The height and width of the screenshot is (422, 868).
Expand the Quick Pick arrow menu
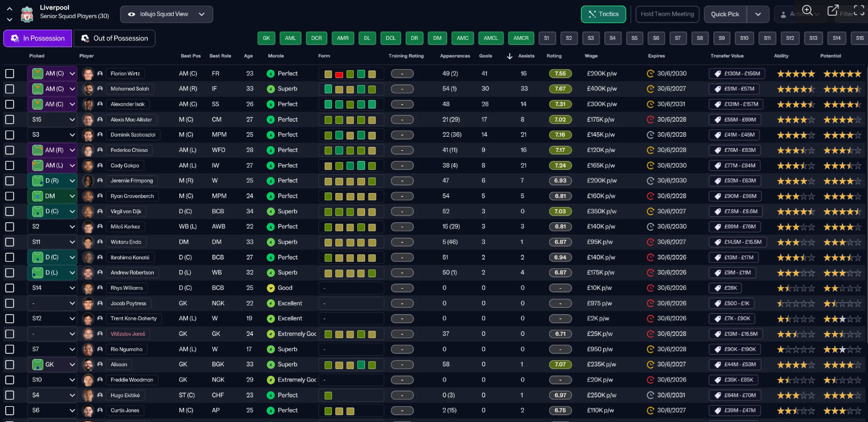pyautogui.click(x=758, y=14)
